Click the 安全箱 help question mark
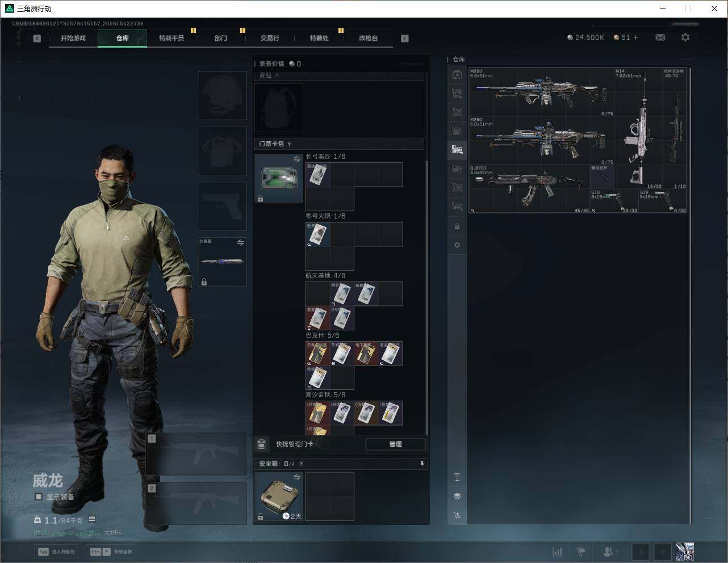The image size is (728, 563). tap(301, 464)
